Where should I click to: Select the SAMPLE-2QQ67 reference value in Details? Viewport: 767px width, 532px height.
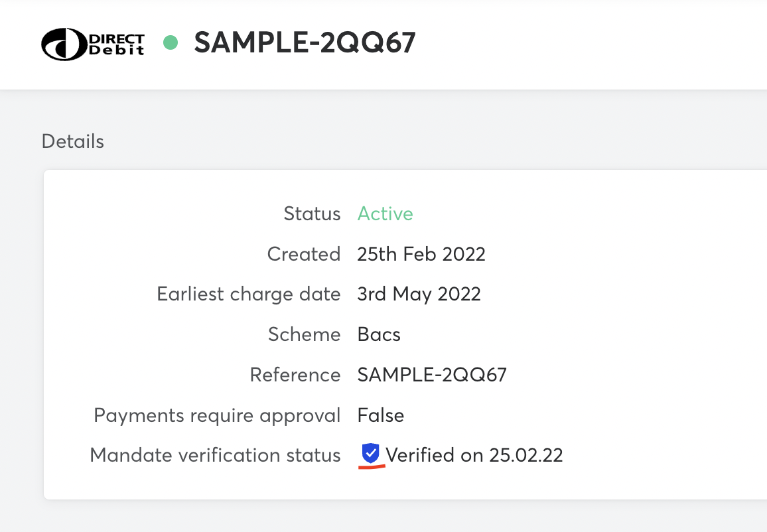pyautogui.click(x=432, y=375)
